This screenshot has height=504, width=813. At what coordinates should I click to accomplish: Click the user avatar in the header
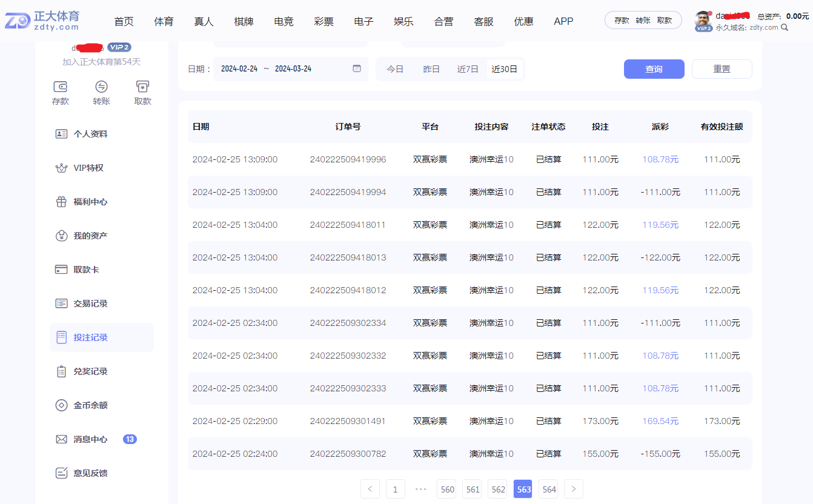(703, 19)
